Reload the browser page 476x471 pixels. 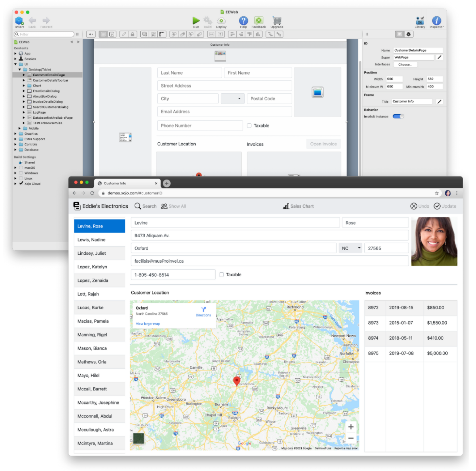click(92, 193)
